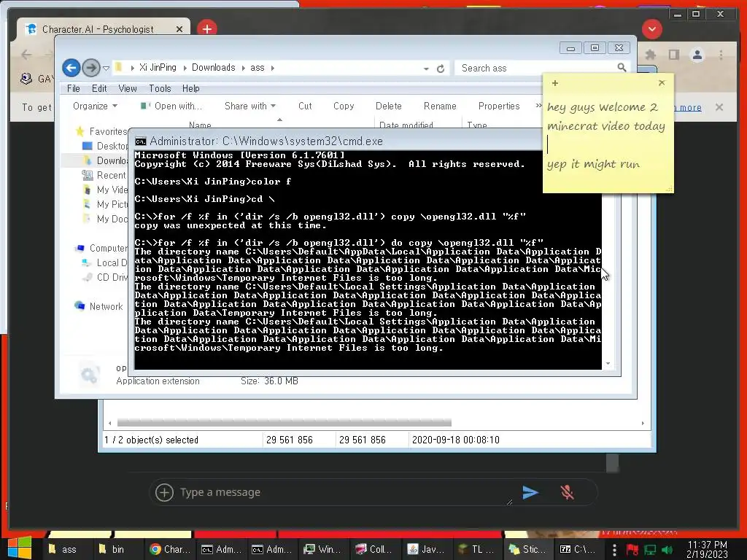
Task: Click the sticky note text 'yep it might run'
Action: click(593, 164)
